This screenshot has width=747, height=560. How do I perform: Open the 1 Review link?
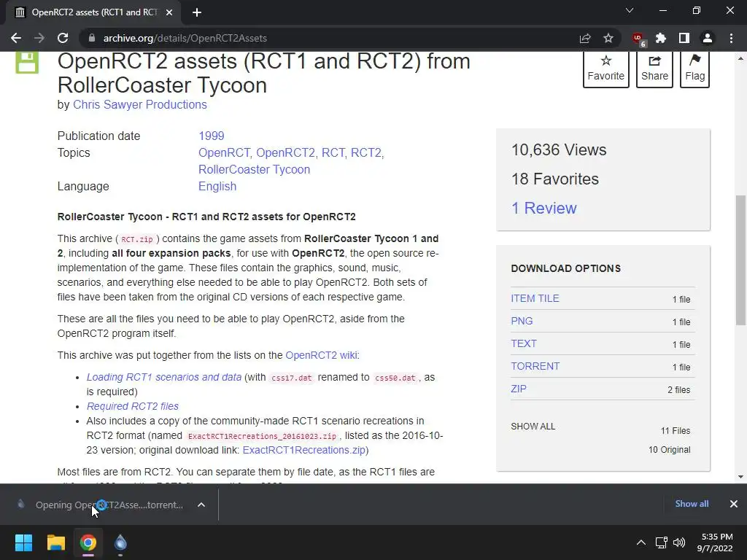(543, 208)
